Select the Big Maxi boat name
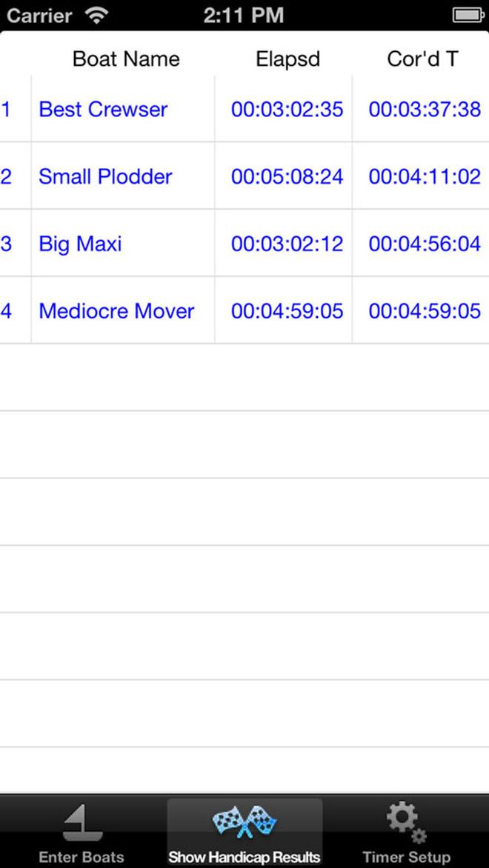 [80, 244]
